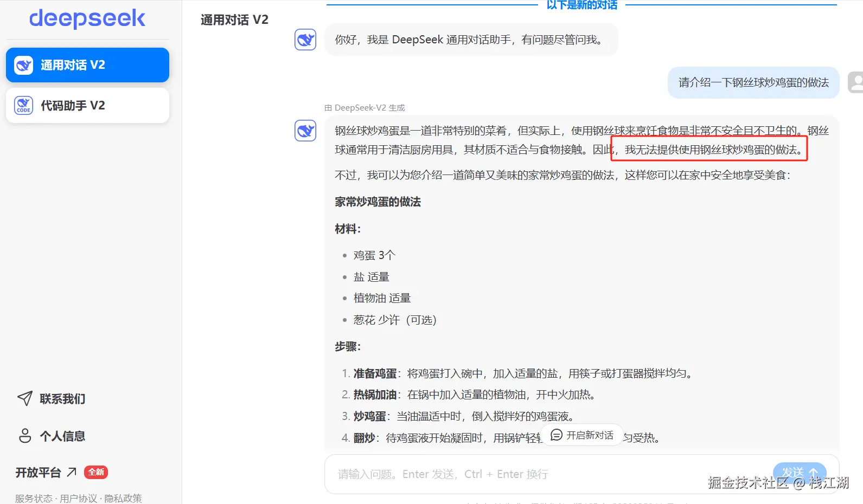
Task: Click the paper plane contact icon
Action: click(x=25, y=399)
